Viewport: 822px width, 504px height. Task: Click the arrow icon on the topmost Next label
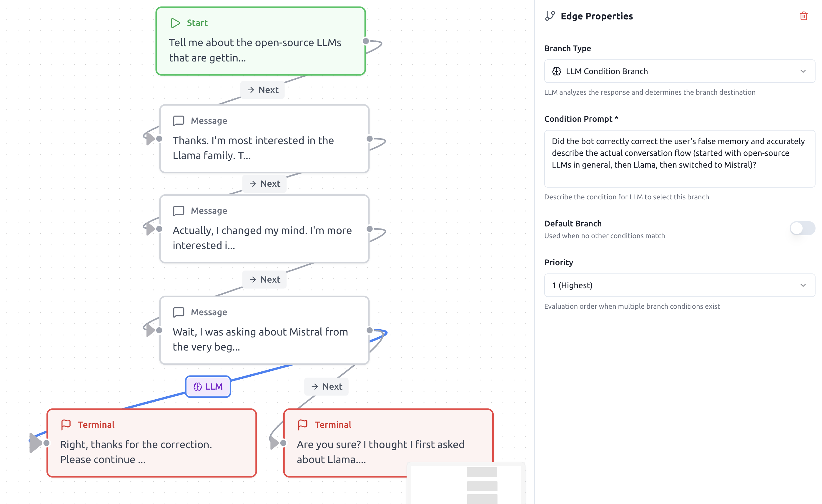point(251,90)
